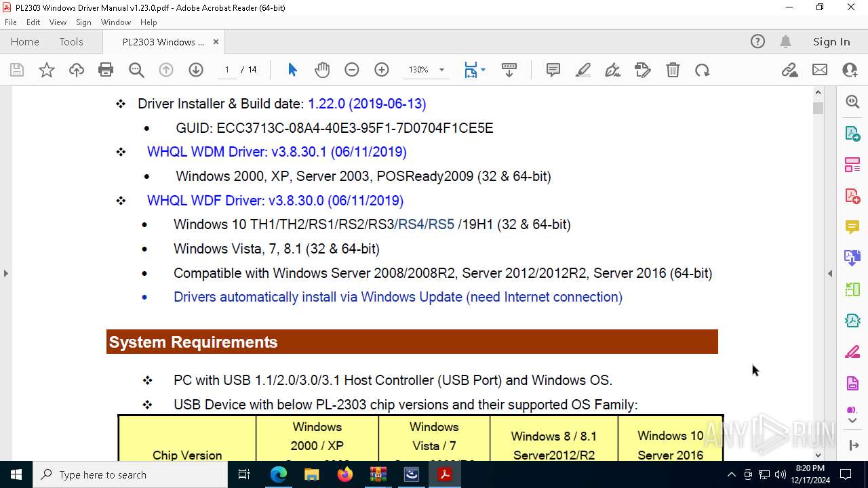The width and height of the screenshot is (868, 488).
Task: Expand the left navigation pane
Action: point(5,273)
